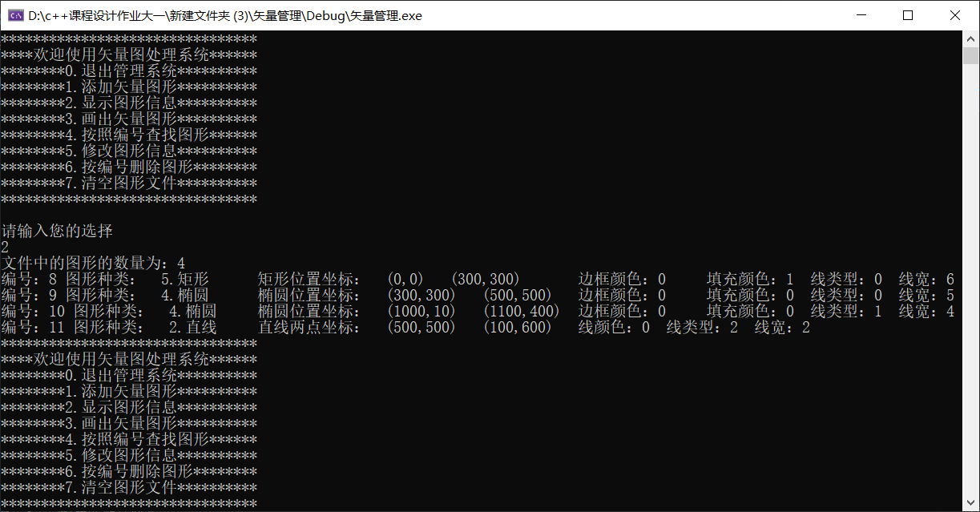Click the scrollbar up arrow
980x512 pixels.
(970, 38)
